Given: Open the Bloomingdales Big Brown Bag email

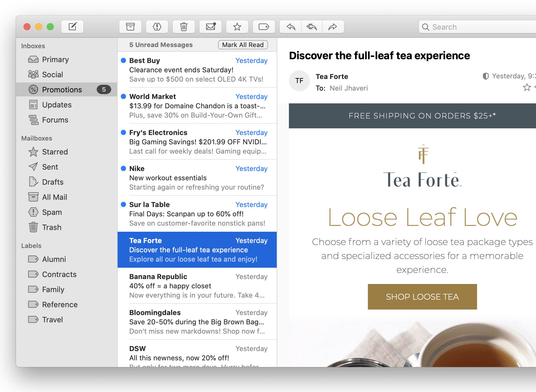Looking at the screenshot, I should click(x=197, y=322).
